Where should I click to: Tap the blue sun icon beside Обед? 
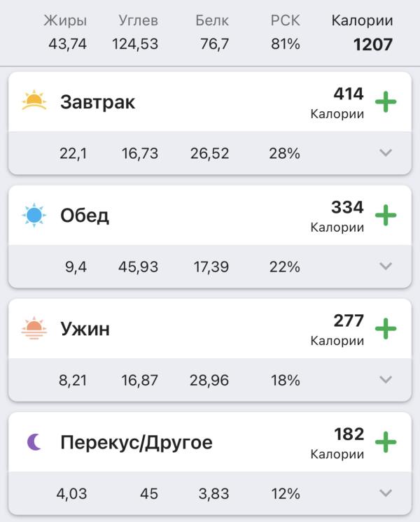click(x=34, y=216)
